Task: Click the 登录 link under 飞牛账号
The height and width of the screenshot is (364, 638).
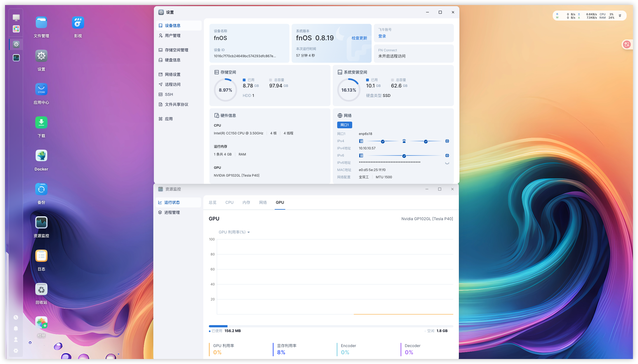Action: click(x=382, y=36)
